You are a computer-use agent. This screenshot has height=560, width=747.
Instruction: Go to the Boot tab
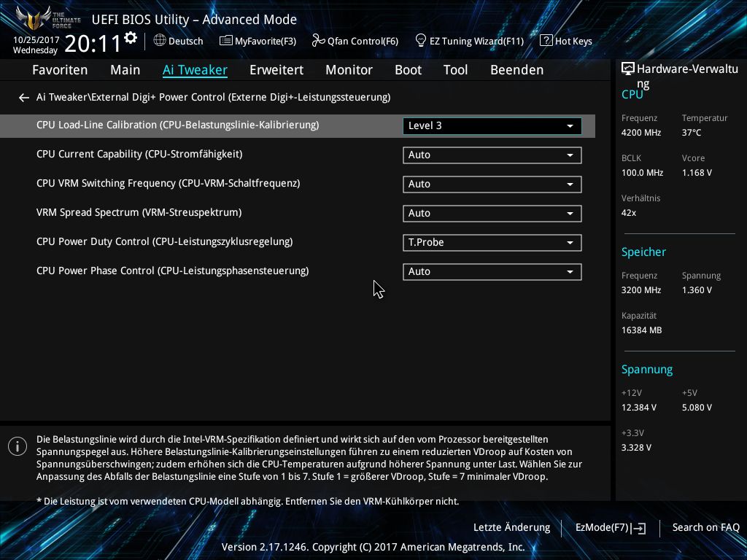coord(409,70)
